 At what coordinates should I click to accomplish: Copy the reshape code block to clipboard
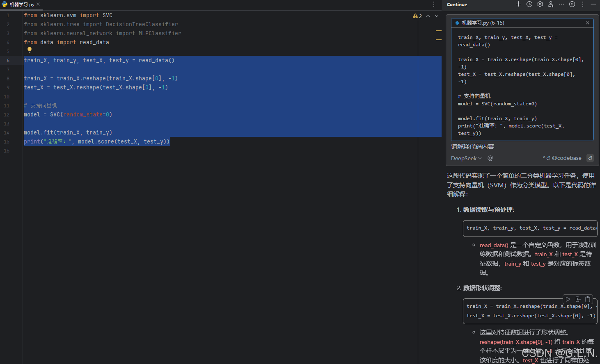click(588, 299)
